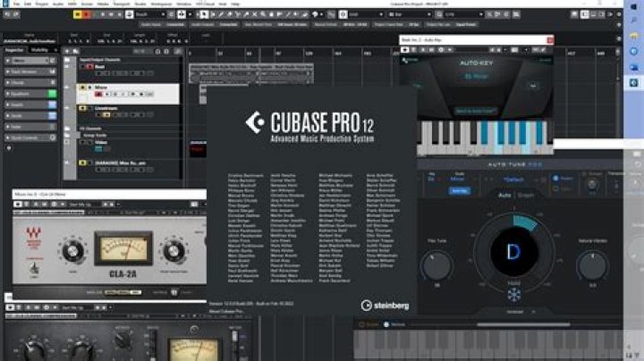644x361 pixels.
Task: Click the Hold snowflake freeze icon
Action: 513,295
